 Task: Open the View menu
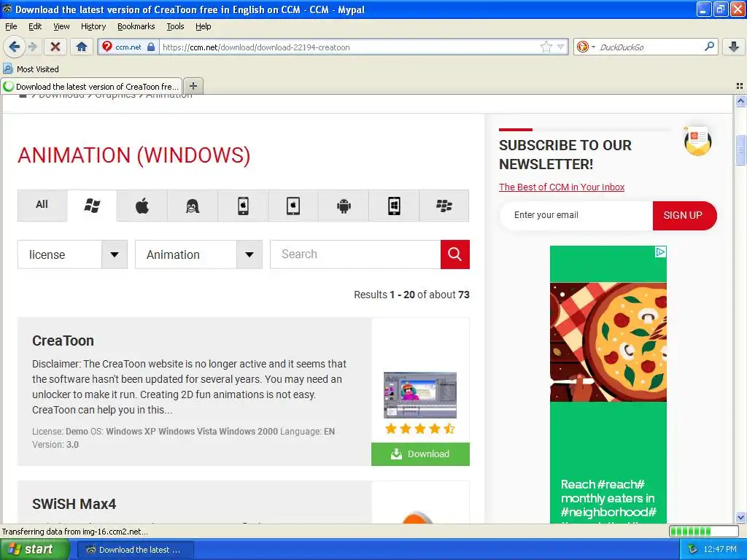coord(61,26)
